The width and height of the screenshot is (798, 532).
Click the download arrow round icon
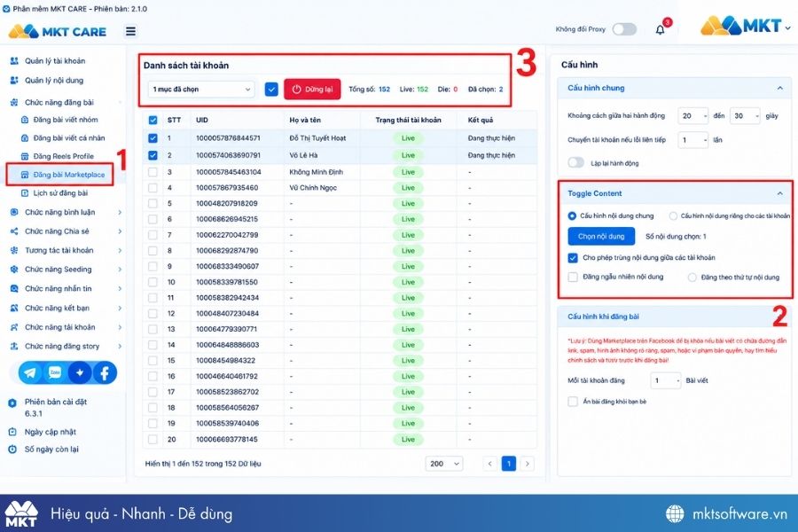pos(80,372)
